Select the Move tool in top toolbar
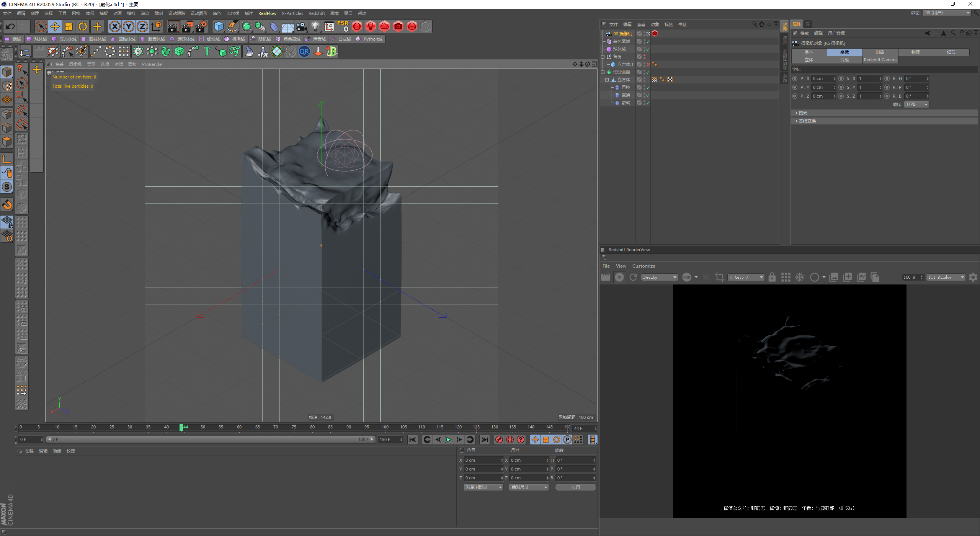The image size is (980, 536). click(x=55, y=26)
